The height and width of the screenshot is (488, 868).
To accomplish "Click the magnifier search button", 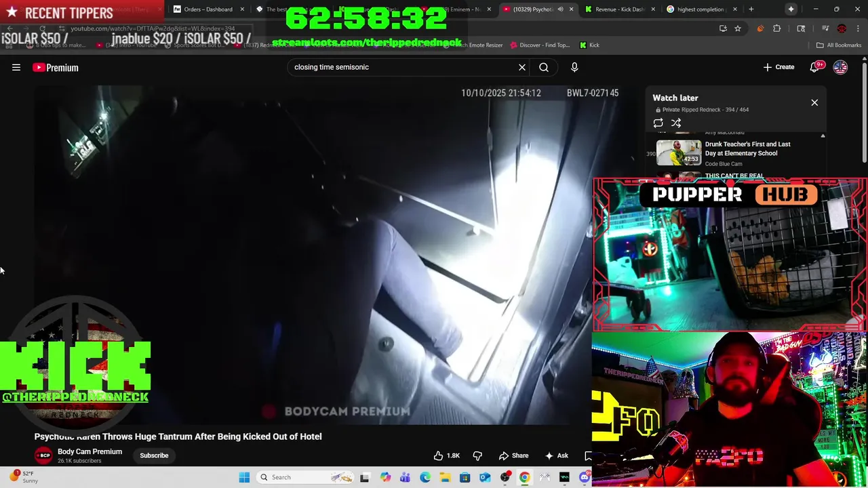I will pyautogui.click(x=544, y=67).
